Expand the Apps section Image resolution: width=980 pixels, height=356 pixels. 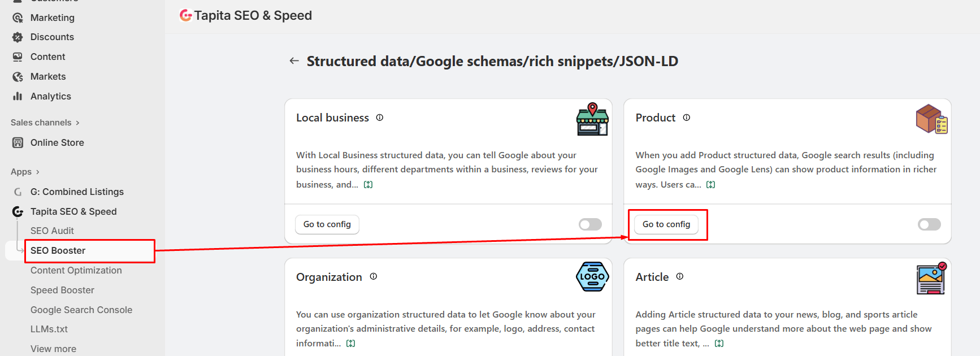pos(25,172)
